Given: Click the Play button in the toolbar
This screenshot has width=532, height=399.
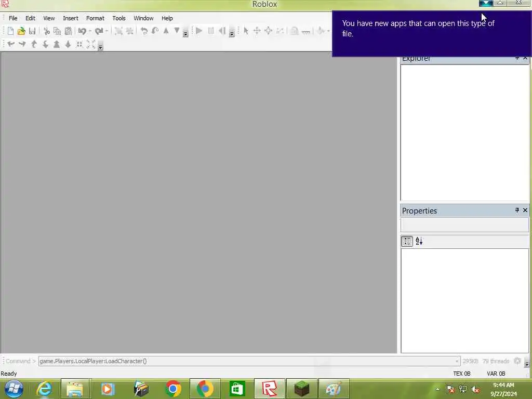Looking at the screenshot, I should pos(199,31).
